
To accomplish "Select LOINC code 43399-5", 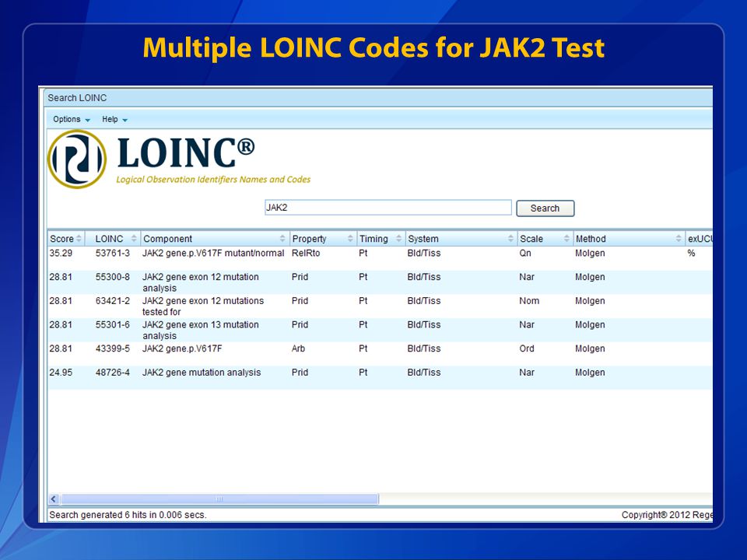I will point(112,348).
